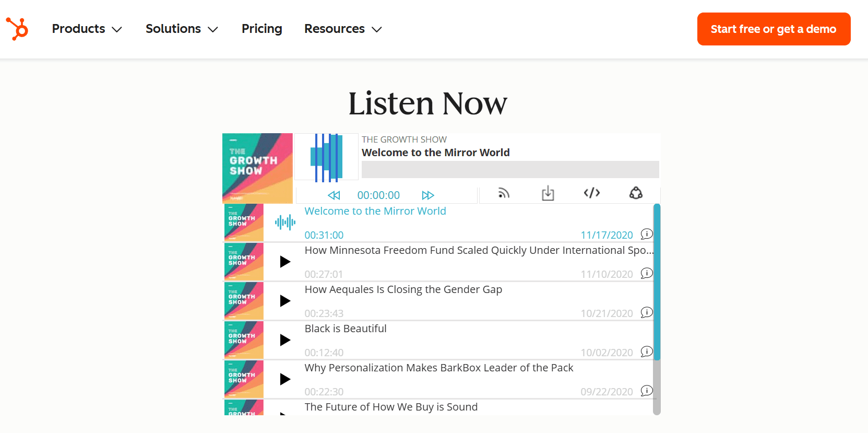This screenshot has height=433, width=868.
Task: Click the Black is Beautiful row thumbnail
Action: click(x=244, y=340)
